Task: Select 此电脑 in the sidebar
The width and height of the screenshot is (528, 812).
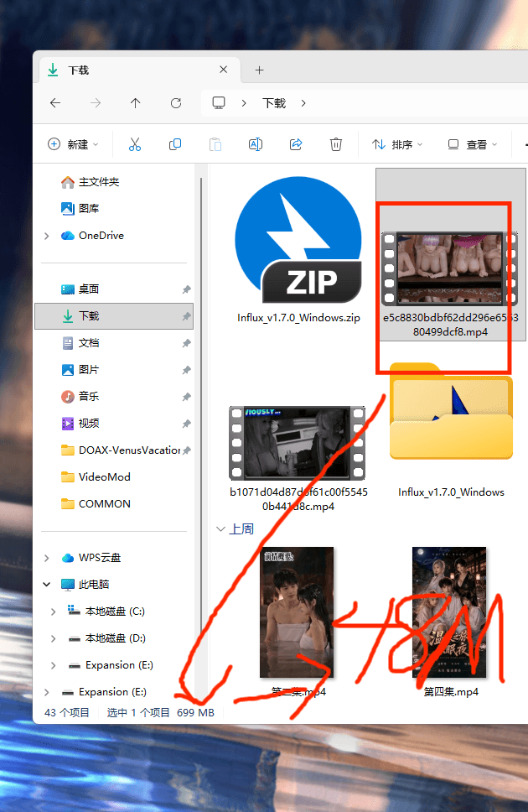Action: (x=94, y=584)
